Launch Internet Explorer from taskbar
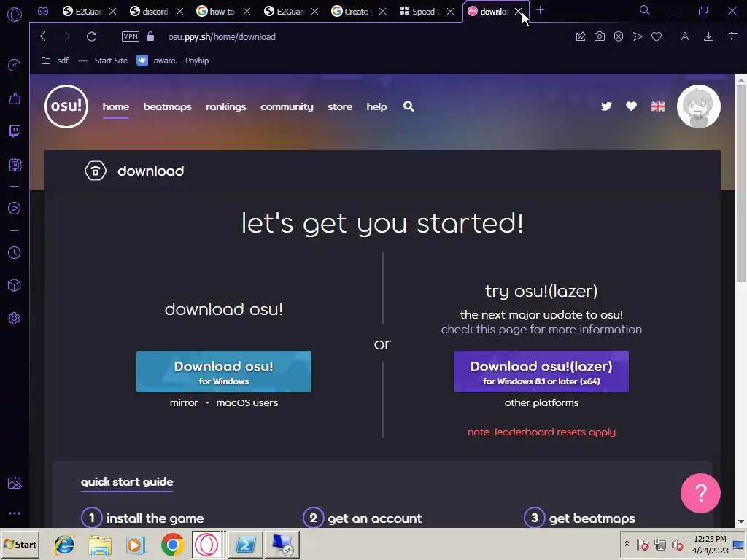Viewport: 747px width, 560px height. pos(64,545)
